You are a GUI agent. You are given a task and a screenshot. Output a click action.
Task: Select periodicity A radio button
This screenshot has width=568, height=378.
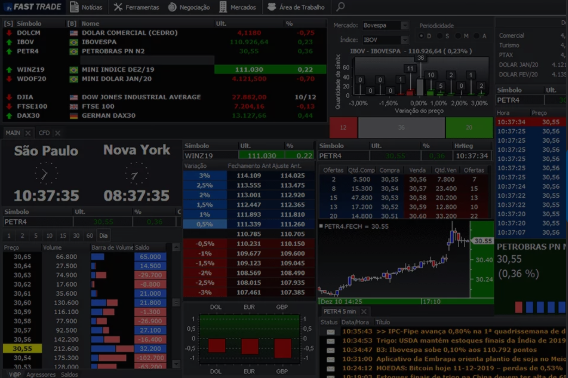476,36
